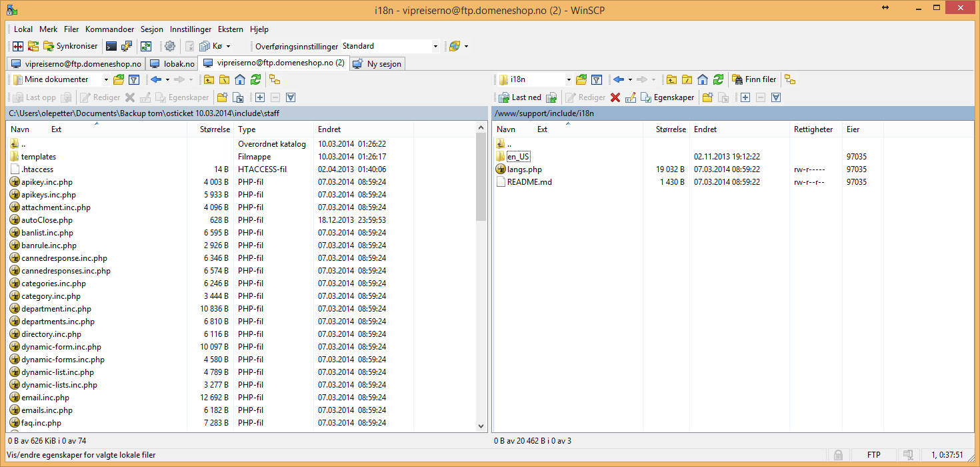980x467 pixels.
Task: Click the remote panel filter icon
Action: pos(597,79)
